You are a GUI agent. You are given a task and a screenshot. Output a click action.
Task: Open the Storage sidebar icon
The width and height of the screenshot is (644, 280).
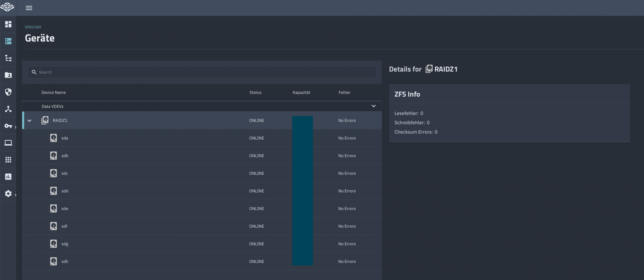(x=8, y=41)
